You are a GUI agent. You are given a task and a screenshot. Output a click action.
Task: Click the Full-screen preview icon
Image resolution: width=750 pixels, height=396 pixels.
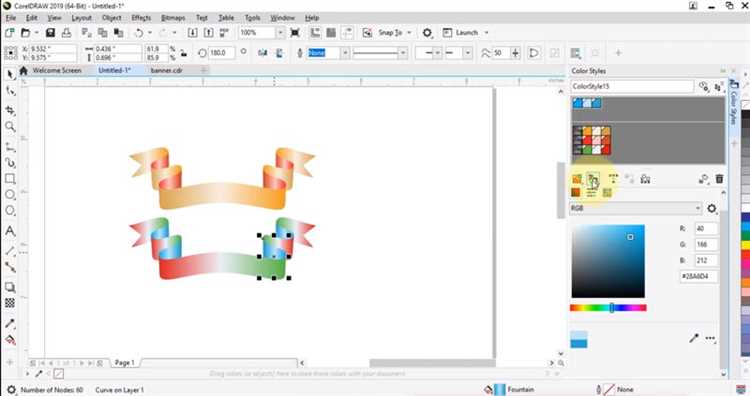pos(295,33)
